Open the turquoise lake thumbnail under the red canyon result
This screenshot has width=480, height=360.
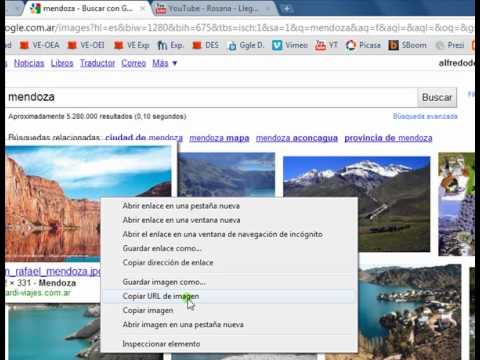53,332
